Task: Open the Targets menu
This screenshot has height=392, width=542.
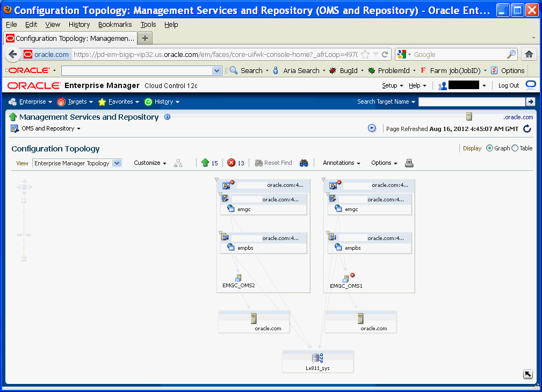Action: click(x=75, y=101)
